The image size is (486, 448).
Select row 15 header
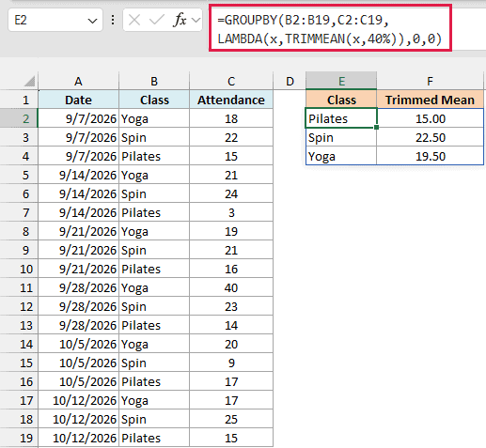tap(19, 363)
